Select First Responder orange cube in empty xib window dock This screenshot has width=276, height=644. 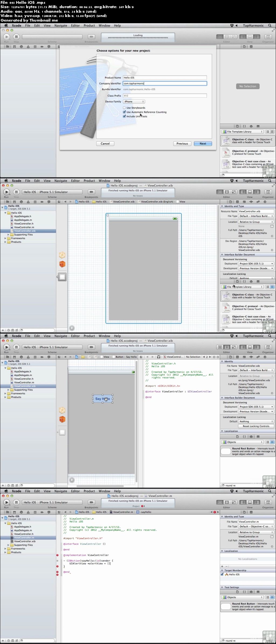pos(62,264)
